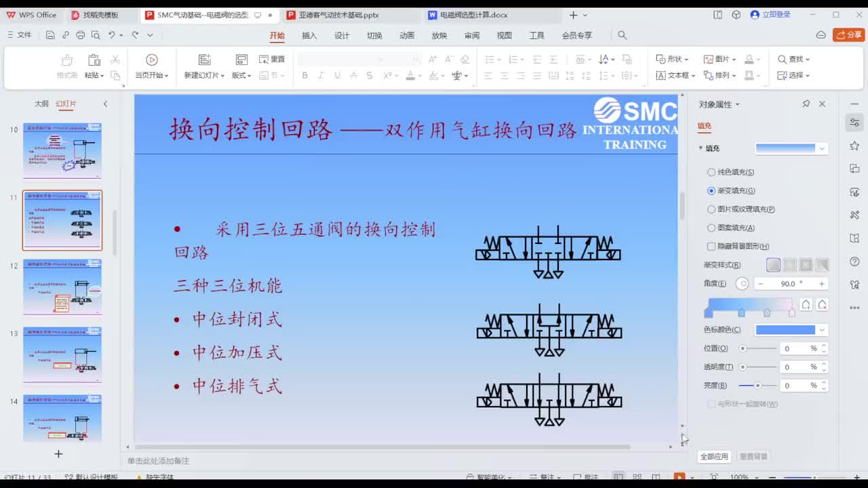Screen dimensions: 868x488
Task: Click the reset (重置) layout button
Action: (x=273, y=59)
